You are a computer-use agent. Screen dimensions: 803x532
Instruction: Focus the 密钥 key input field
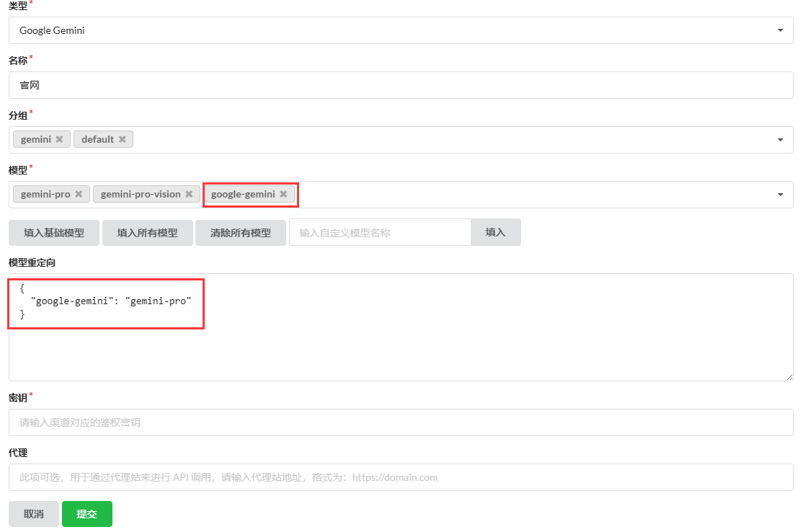click(401, 422)
